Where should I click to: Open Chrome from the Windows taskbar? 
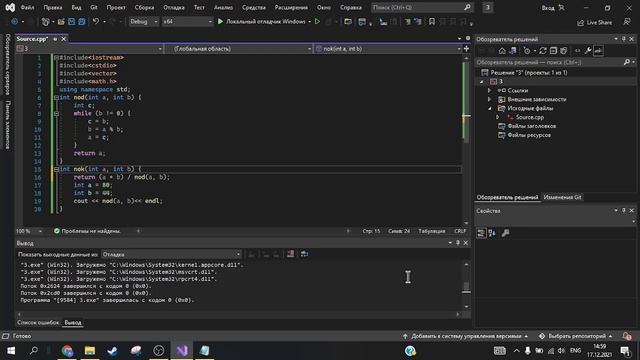click(x=67, y=351)
